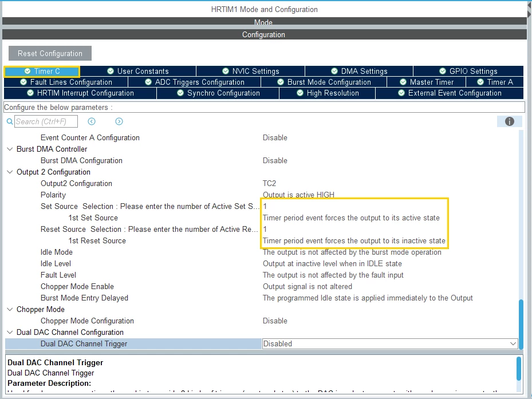Select the Idle Level parameter row
Screen dimensions: 532x399
click(x=261, y=264)
